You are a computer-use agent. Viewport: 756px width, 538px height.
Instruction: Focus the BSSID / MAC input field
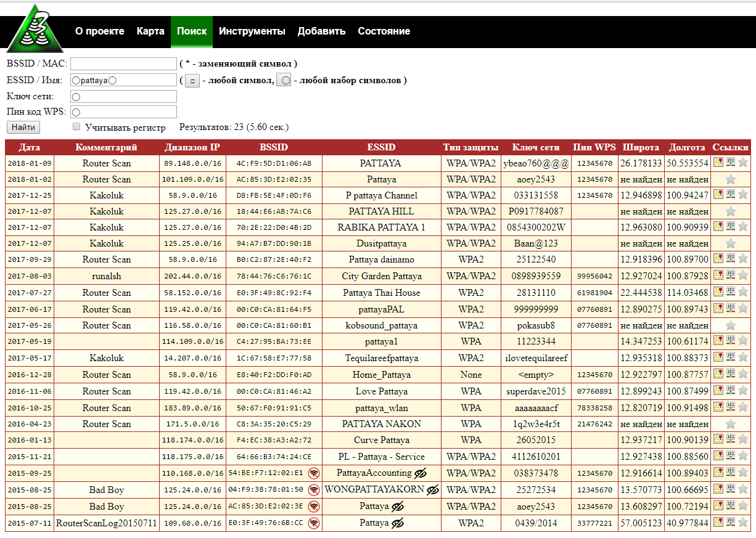[123, 64]
